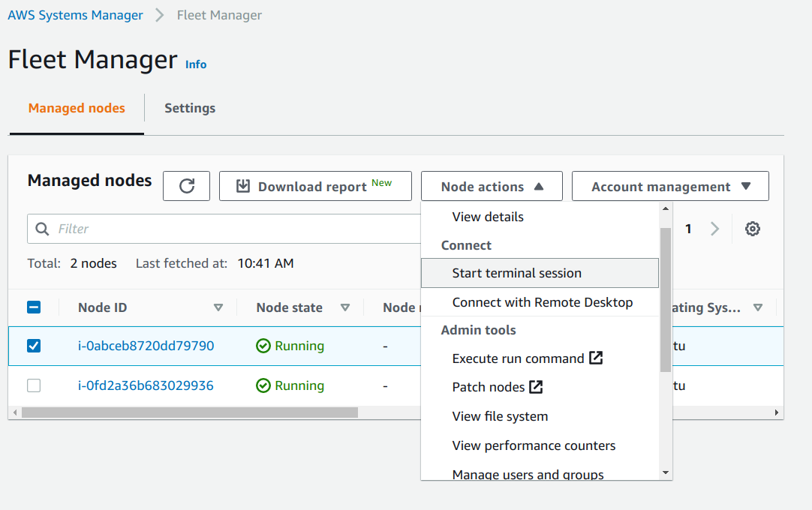The height and width of the screenshot is (510, 812).
Task: Click the Node state column header
Action: [290, 307]
